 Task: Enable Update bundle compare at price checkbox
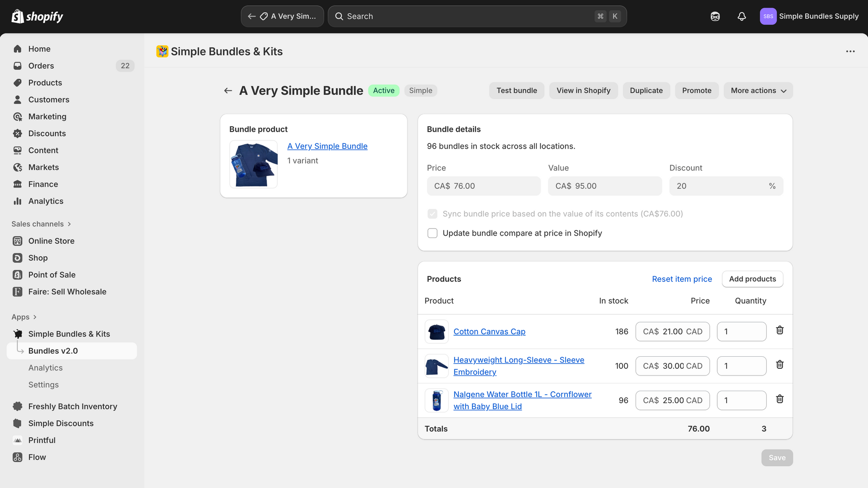coord(432,233)
